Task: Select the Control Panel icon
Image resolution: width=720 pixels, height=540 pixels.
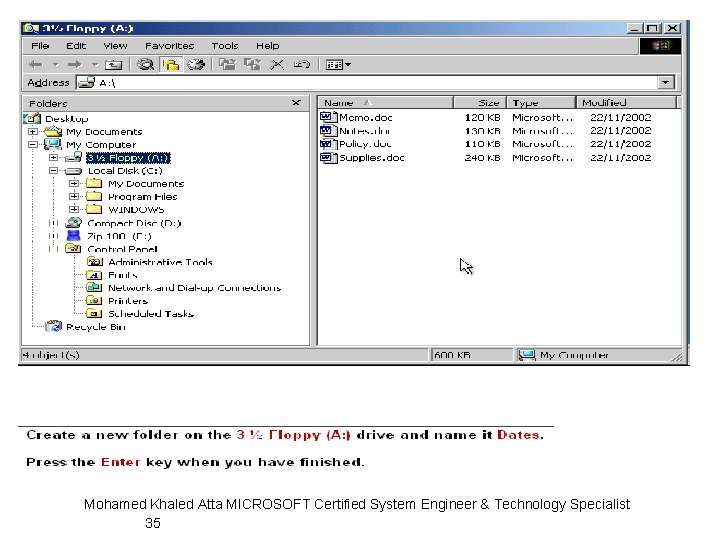Action: 73,248
